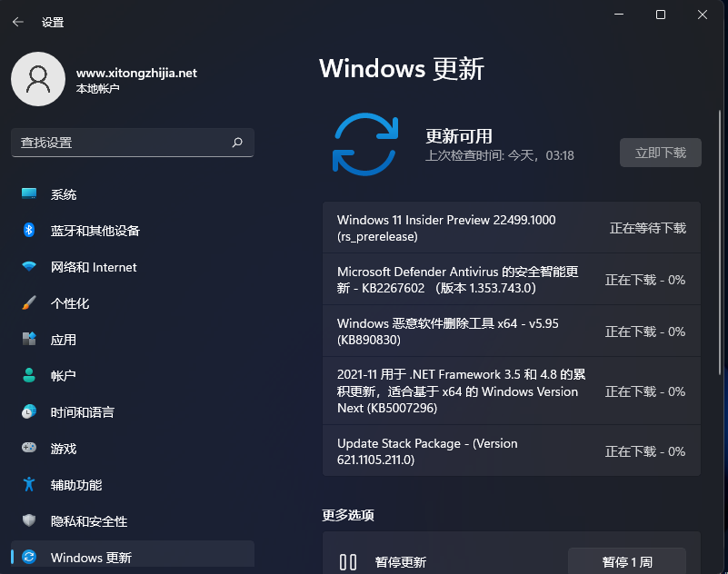728x574 pixels.
Task: Go back with the arrow icon
Action: [17, 22]
